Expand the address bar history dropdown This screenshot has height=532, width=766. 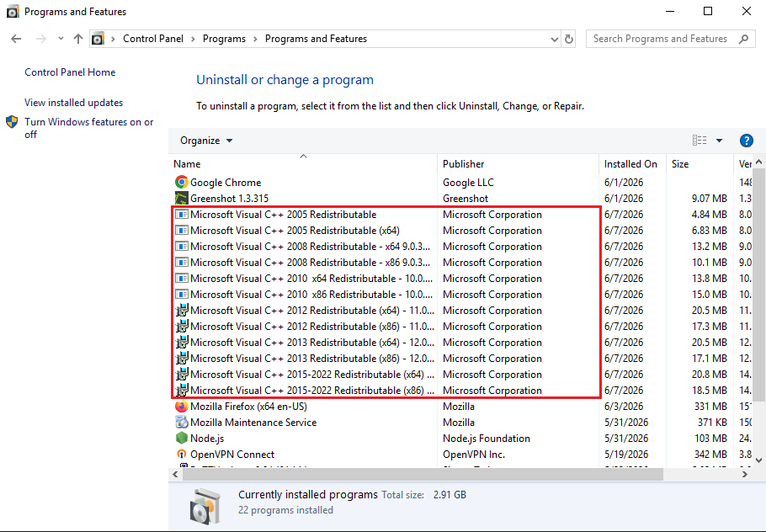[555, 39]
